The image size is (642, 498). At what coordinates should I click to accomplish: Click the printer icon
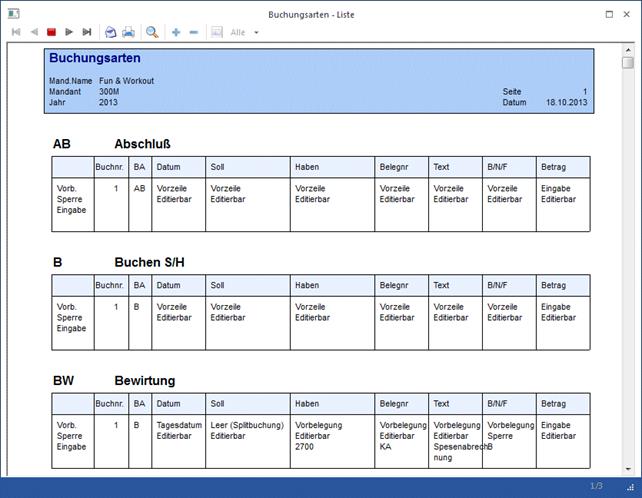pos(128,32)
